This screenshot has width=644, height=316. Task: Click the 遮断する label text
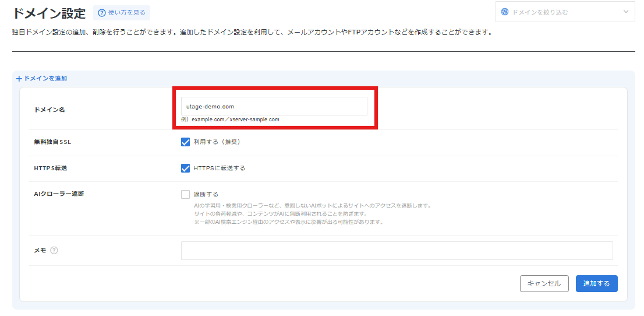pyautogui.click(x=206, y=194)
